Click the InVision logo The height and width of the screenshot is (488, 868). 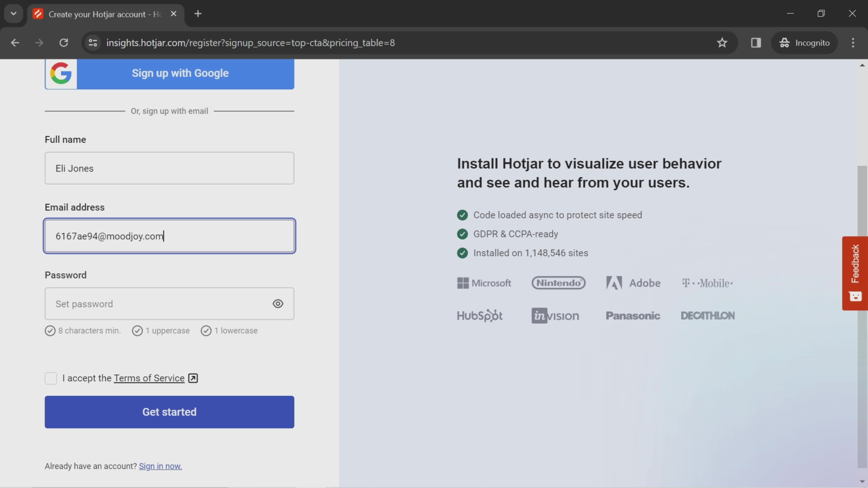pyautogui.click(x=555, y=316)
